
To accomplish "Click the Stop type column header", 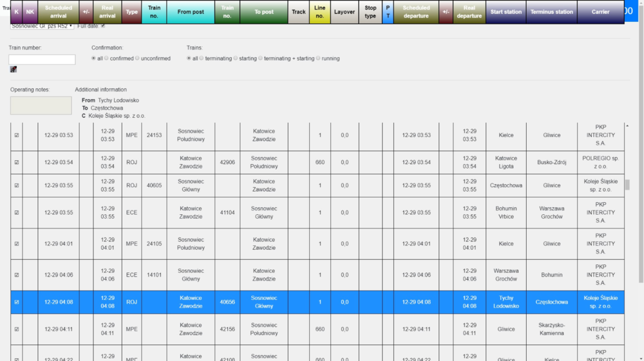I will [370, 12].
